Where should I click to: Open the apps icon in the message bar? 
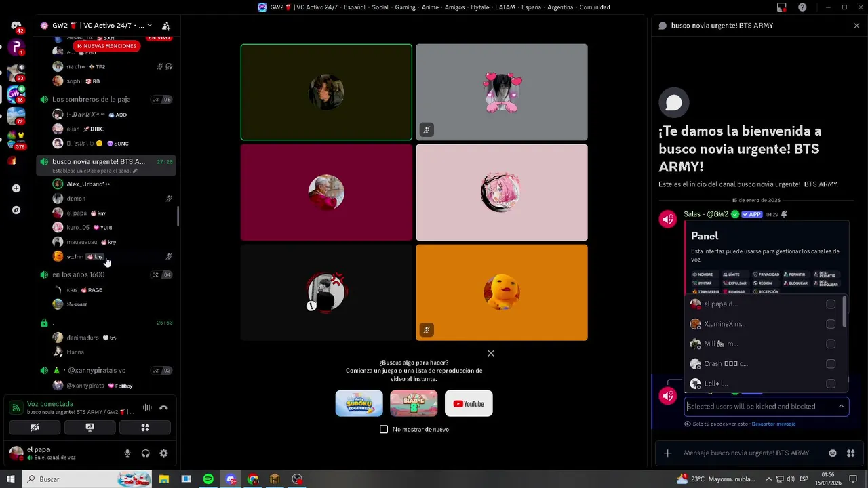click(x=851, y=453)
